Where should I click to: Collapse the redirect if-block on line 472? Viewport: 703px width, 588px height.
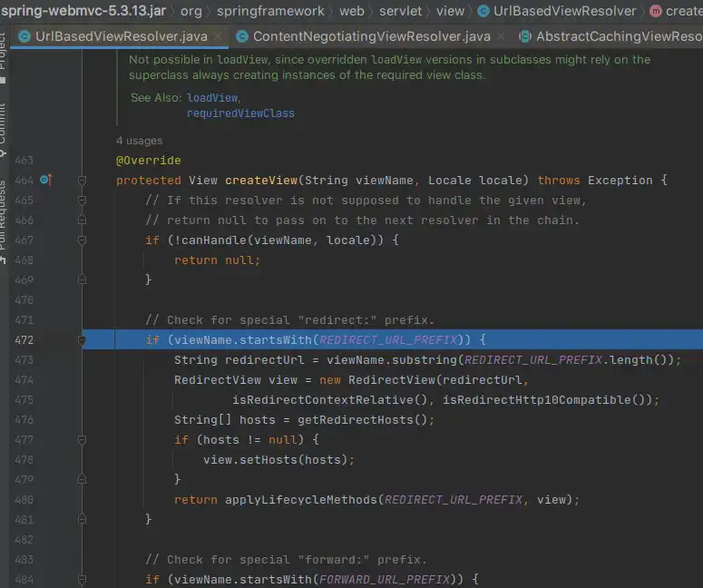[x=82, y=340]
